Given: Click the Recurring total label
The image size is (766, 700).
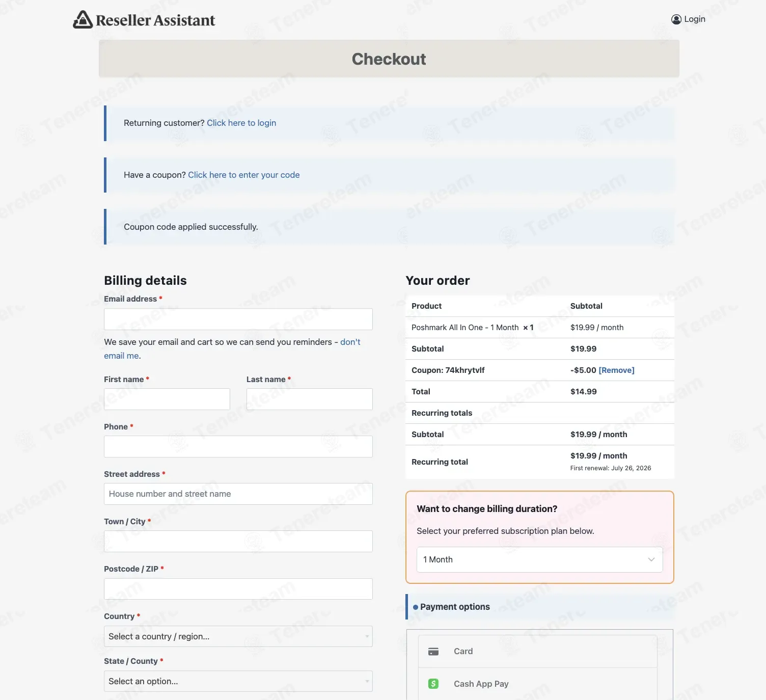Looking at the screenshot, I should click(x=440, y=462).
